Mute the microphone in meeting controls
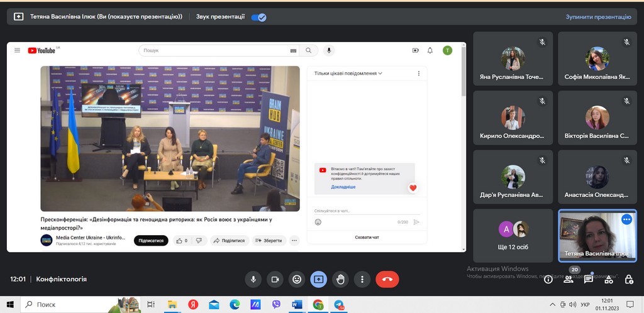 pos(253,279)
